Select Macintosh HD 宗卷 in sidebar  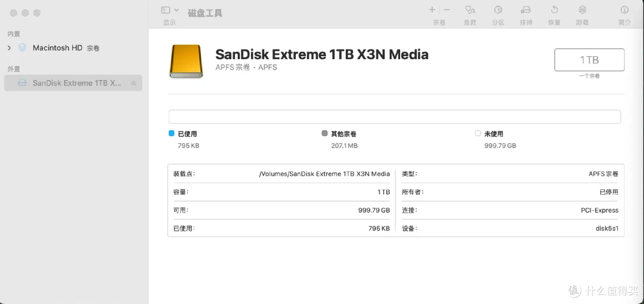(x=66, y=48)
